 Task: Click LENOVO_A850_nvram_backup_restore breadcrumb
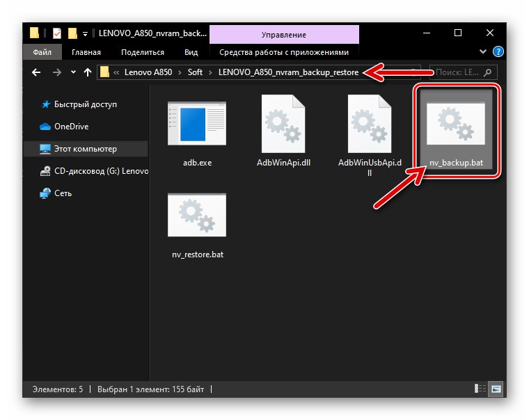[288, 72]
